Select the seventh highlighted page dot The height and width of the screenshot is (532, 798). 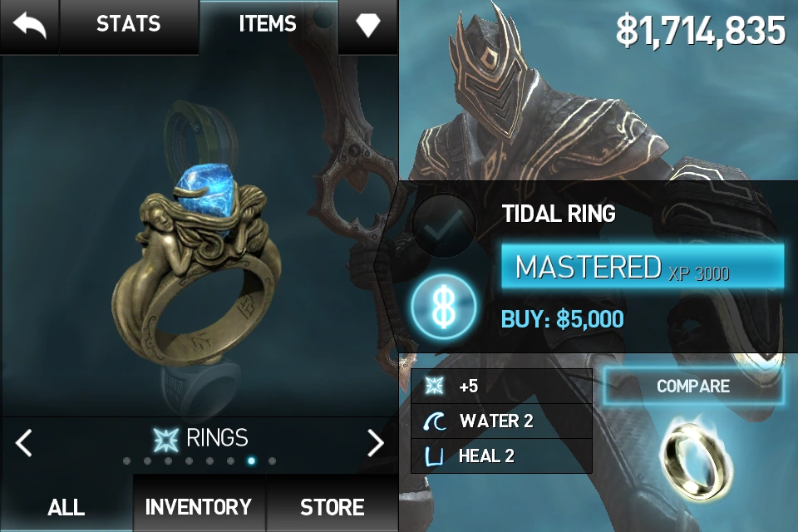click(x=251, y=461)
